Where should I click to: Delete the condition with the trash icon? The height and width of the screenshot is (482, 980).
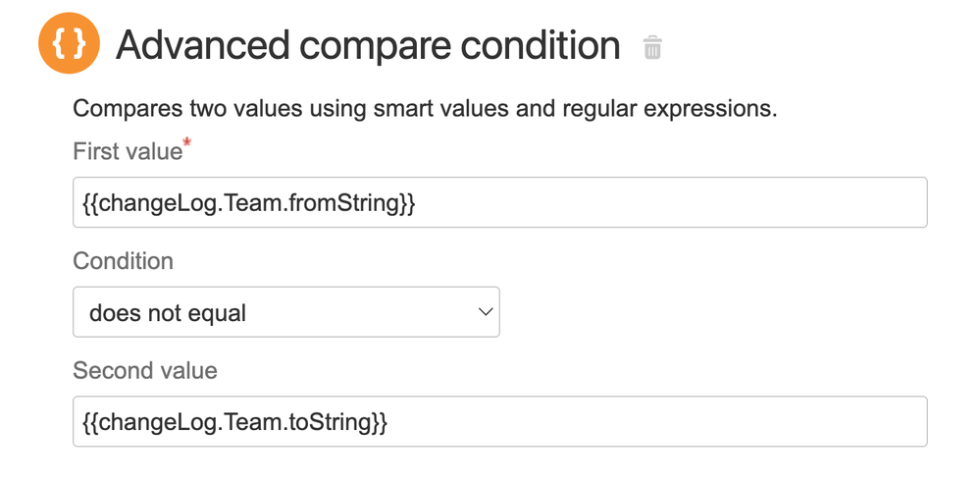pos(652,47)
